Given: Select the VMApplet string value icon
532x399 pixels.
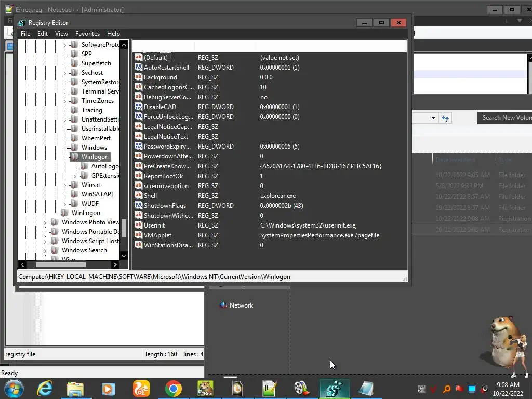Looking at the screenshot, I should [x=138, y=235].
